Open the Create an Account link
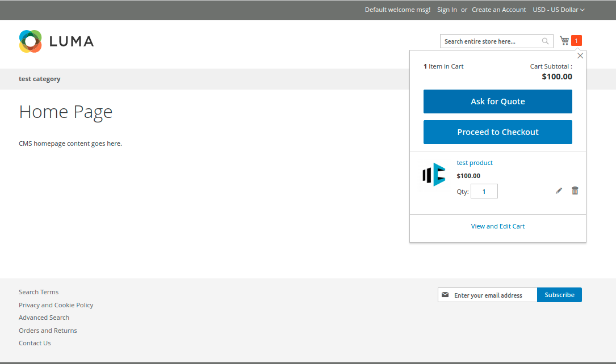616x364 pixels. click(x=498, y=10)
